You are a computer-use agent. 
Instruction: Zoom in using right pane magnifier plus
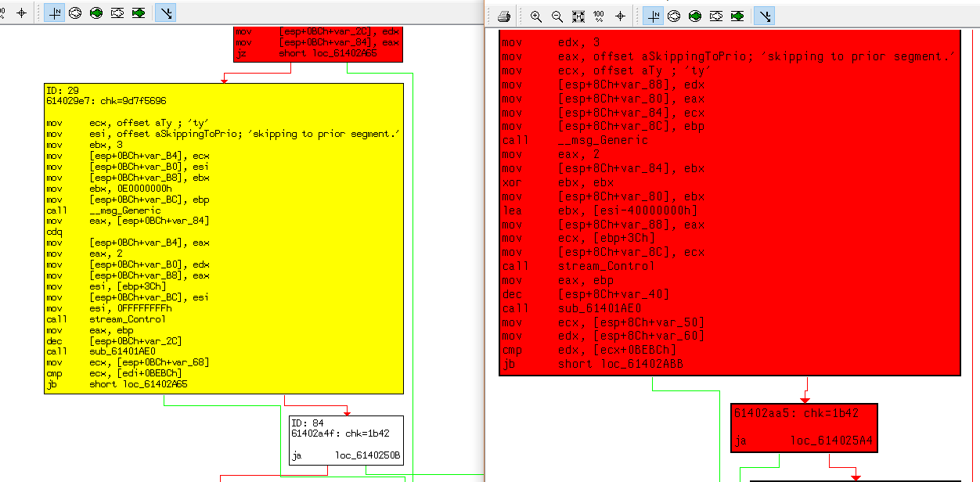point(536,16)
